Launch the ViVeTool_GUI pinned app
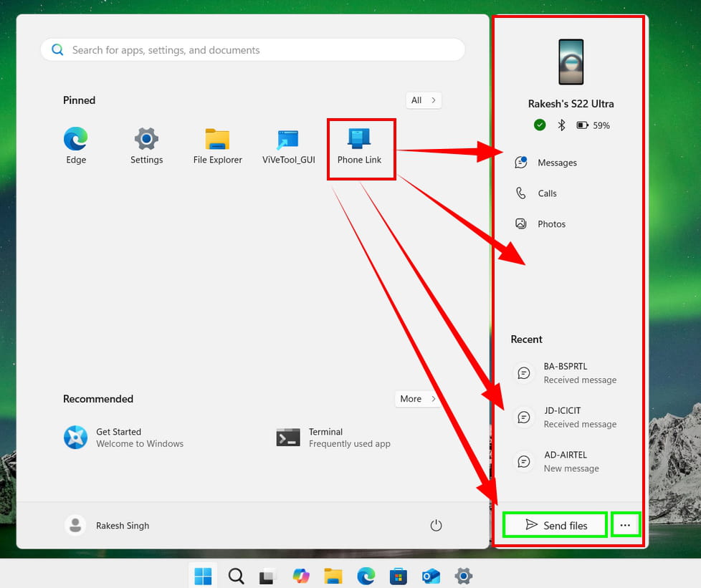The height and width of the screenshot is (588, 701). pyautogui.click(x=288, y=146)
